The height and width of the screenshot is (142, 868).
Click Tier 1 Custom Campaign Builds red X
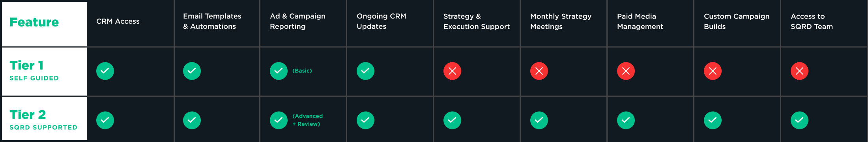click(713, 71)
